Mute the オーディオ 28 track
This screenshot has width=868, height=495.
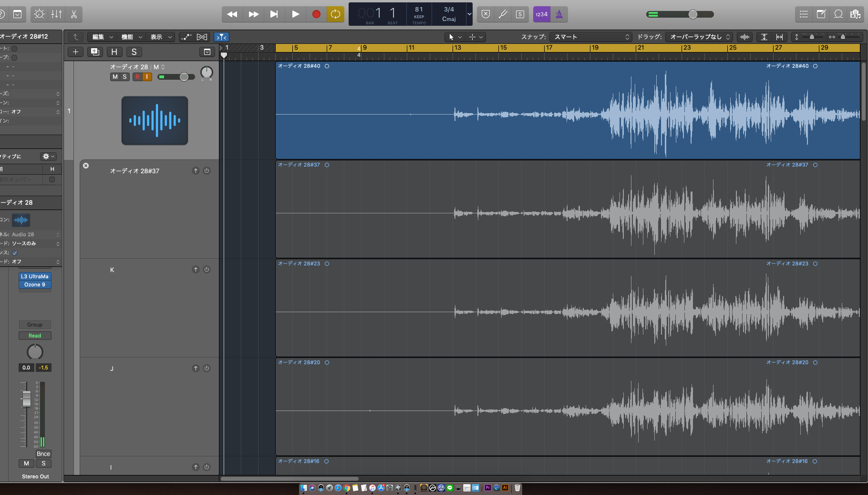[115, 77]
